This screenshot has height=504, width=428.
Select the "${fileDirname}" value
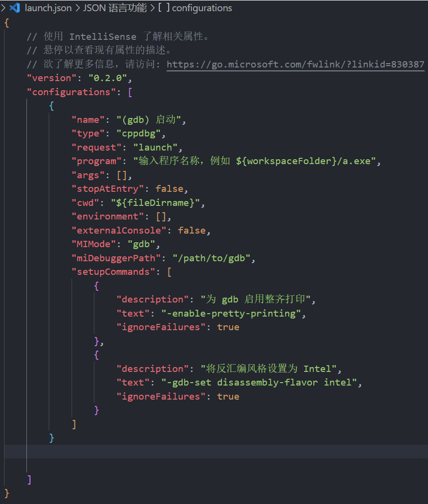click(x=155, y=203)
